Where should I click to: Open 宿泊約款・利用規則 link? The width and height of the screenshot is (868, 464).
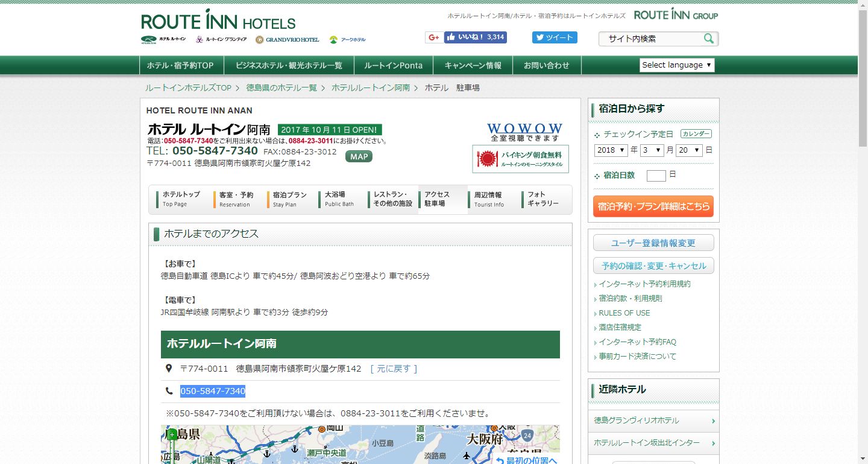pyautogui.click(x=630, y=298)
